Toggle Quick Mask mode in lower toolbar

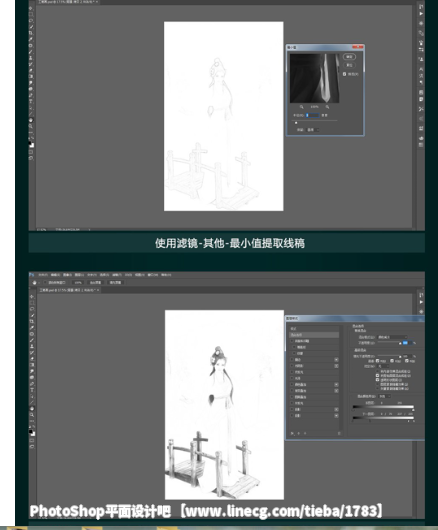(32, 440)
